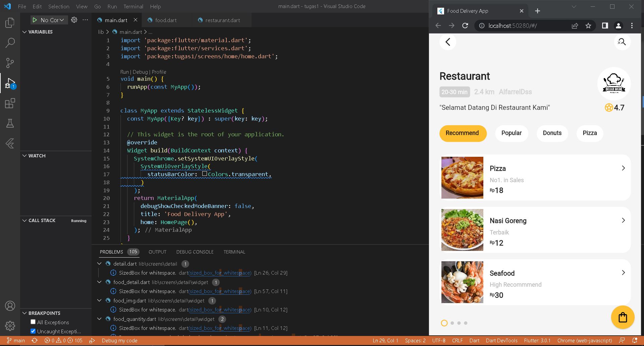
Task: Switch to the restaurant.dart tab
Action: click(222, 20)
